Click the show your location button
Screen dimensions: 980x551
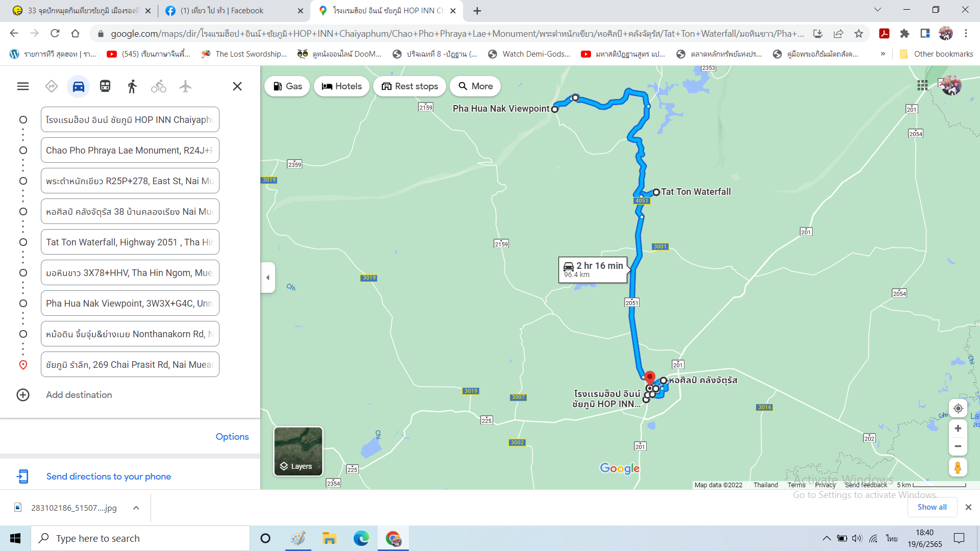pos(958,408)
